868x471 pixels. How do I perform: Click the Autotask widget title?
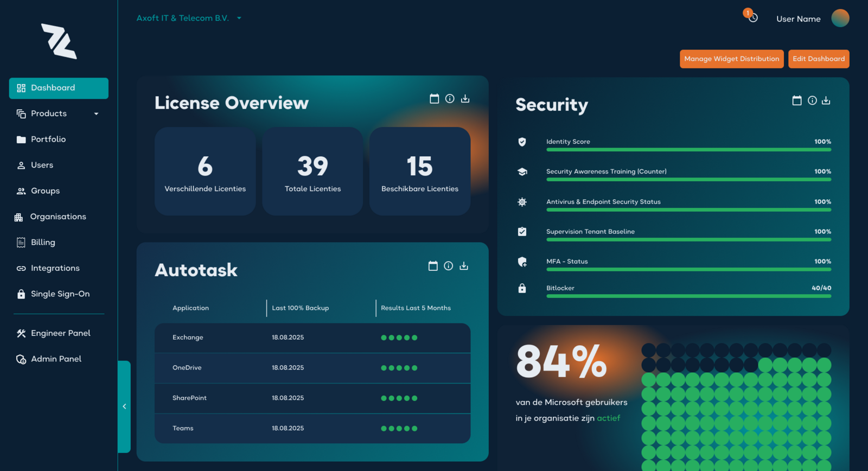196,270
